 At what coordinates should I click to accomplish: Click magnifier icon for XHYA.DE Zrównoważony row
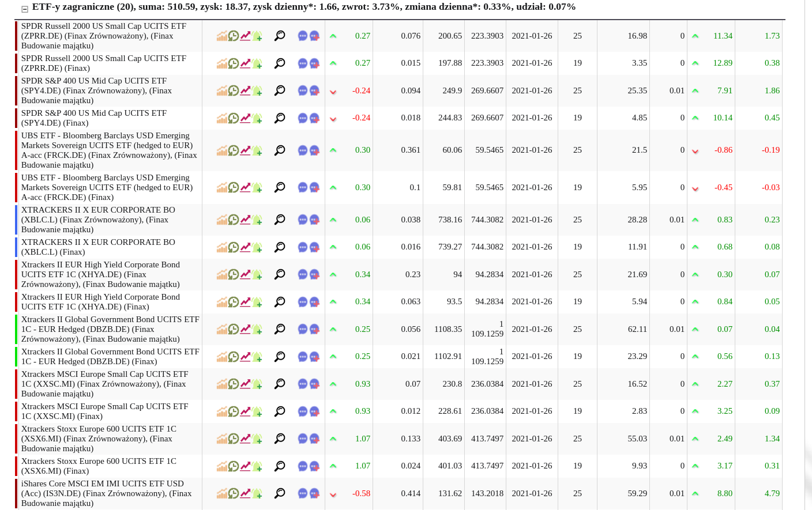point(280,274)
